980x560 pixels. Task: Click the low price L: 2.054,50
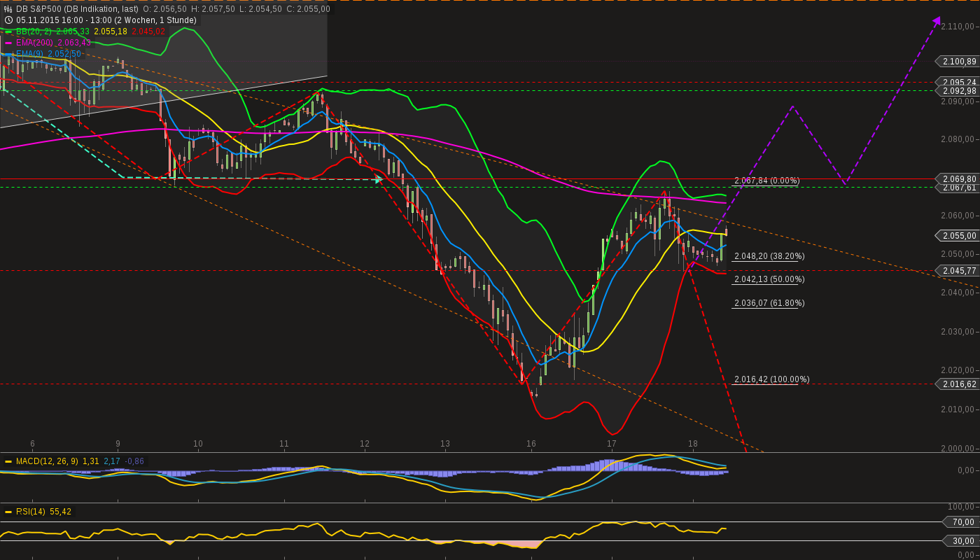(x=260, y=9)
